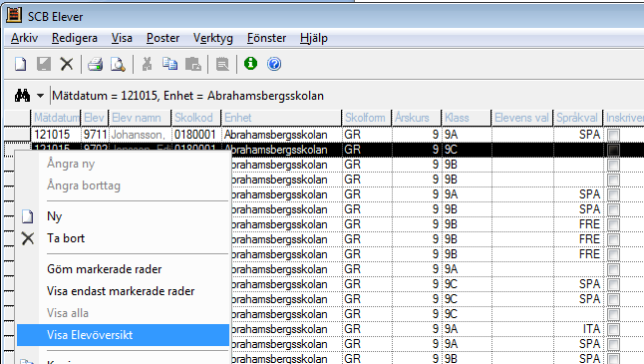Click the Copy toolbar icon

click(169, 64)
